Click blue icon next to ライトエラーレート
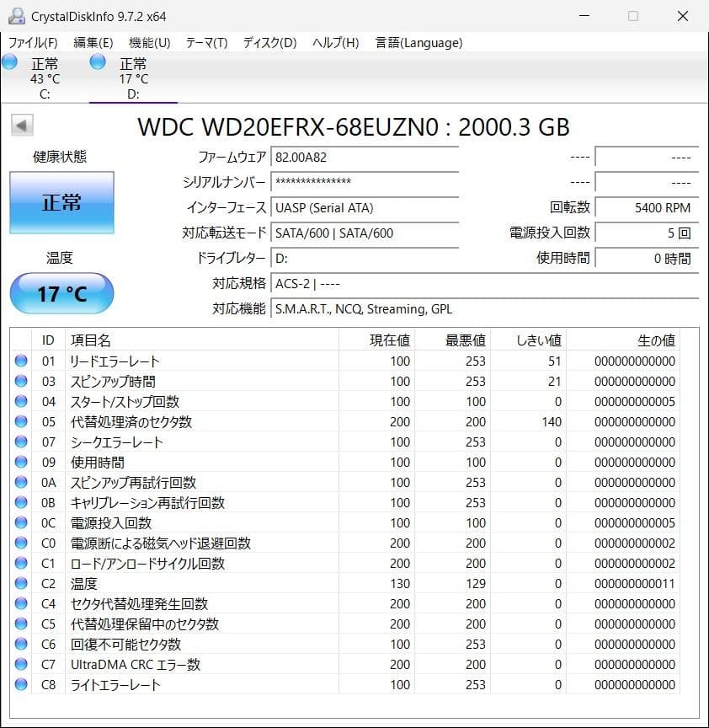Screen dimensions: 709x728 tap(21, 684)
